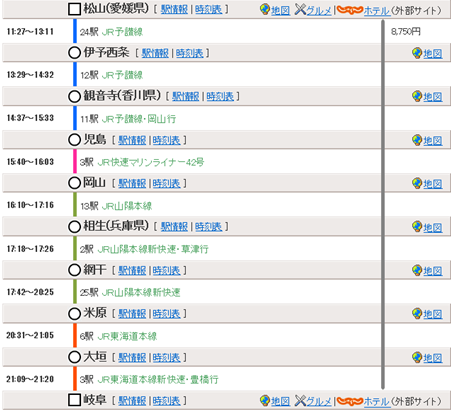Click the globe map icon for 網干
The height and width of the screenshot is (411, 451).
click(417, 270)
